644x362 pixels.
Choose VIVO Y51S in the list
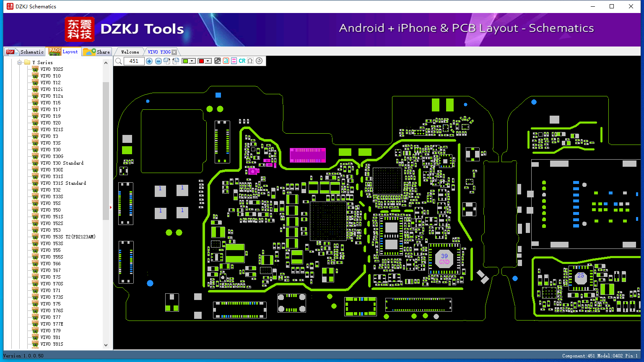pyautogui.click(x=52, y=217)
